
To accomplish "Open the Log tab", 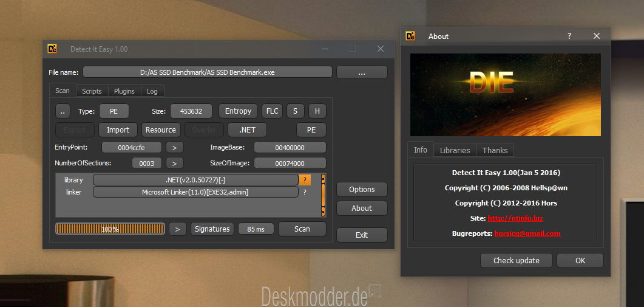I will 152,91.
